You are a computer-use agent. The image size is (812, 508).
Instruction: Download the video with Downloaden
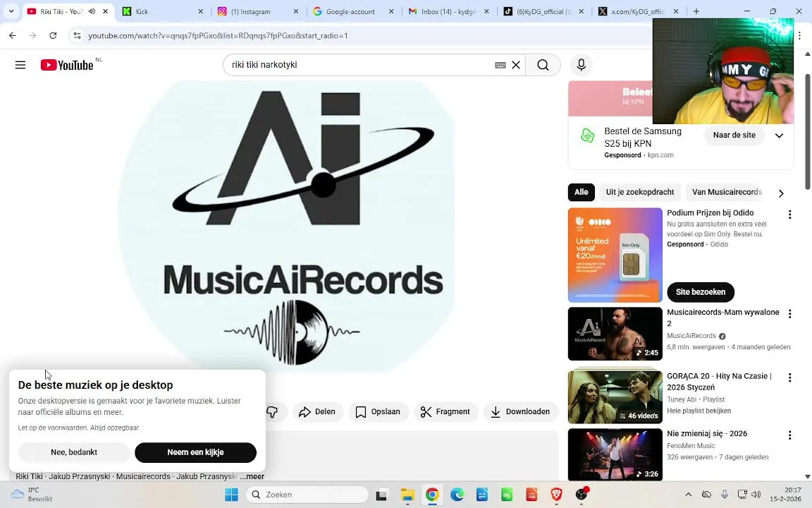(520, 411)
